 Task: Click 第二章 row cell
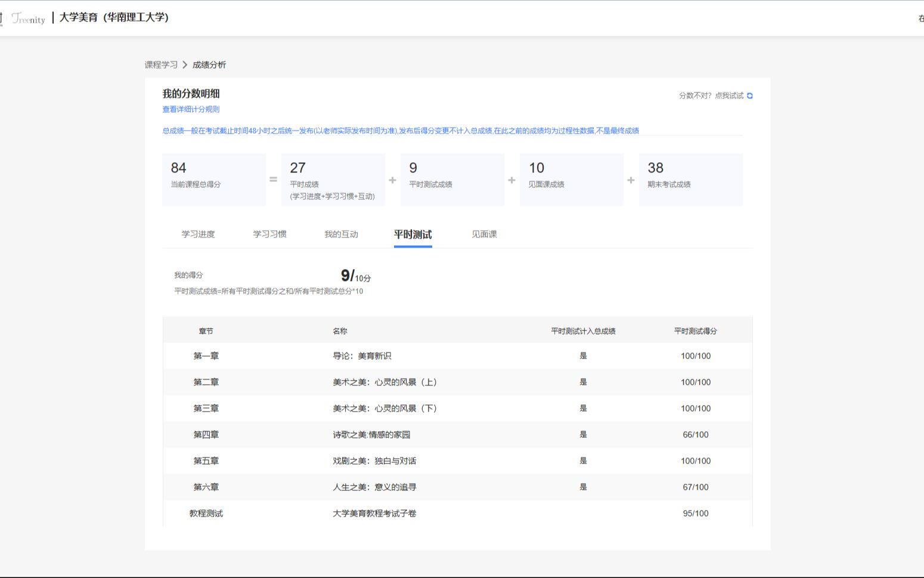pyautogui.click(x=206, y=382)
